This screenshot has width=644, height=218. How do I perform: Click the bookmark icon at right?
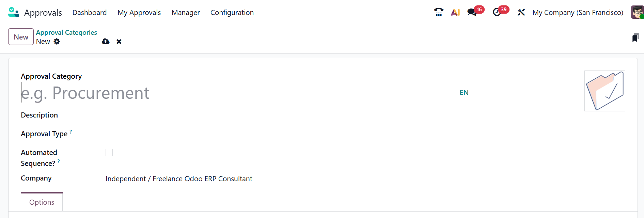(635, 37)
